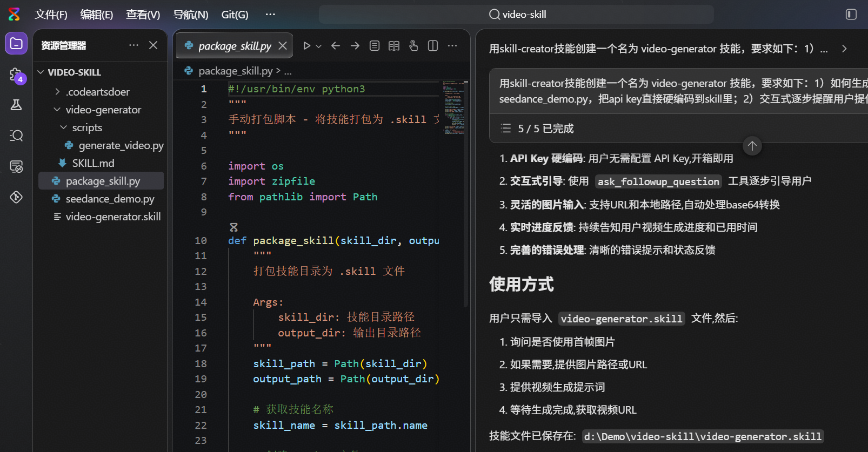Click the chat prompt message box

pos(678,91)
